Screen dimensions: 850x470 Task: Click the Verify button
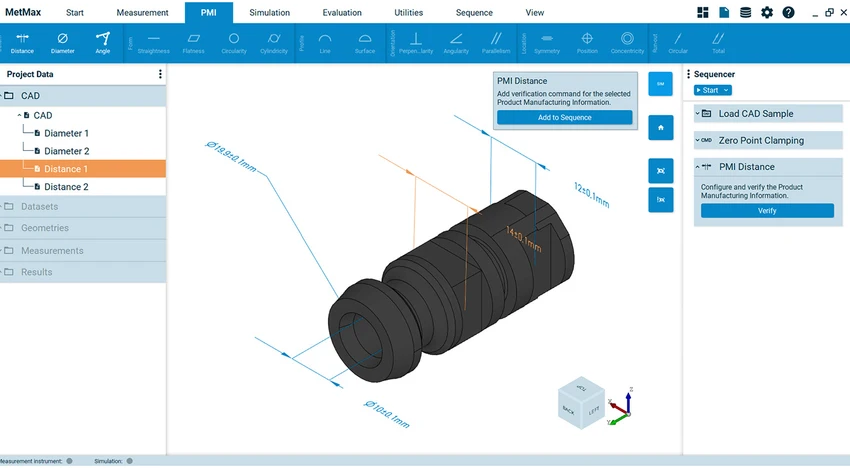[x=767, y=211]
